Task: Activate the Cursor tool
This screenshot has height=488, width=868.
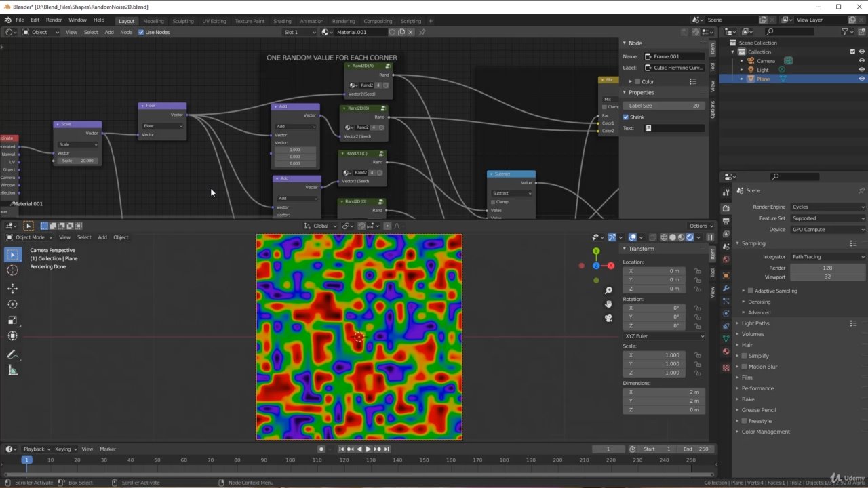Action: (12, 270)
